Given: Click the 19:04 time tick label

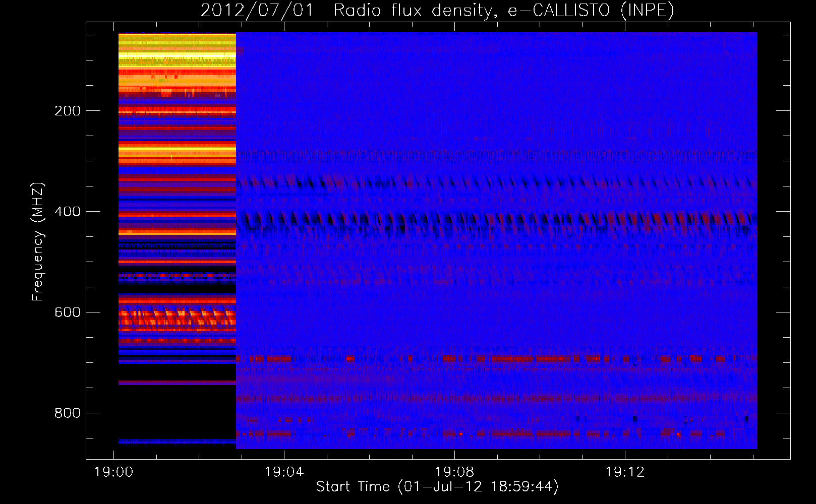Looking at the screenshot, I should click(284, 472).
